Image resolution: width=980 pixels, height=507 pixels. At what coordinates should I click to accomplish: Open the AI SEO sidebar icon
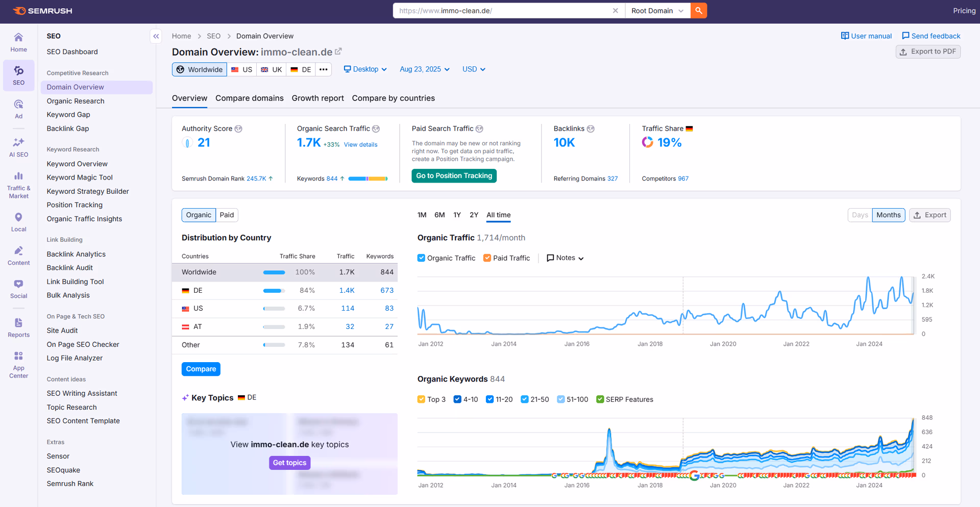tap(18, 147)
